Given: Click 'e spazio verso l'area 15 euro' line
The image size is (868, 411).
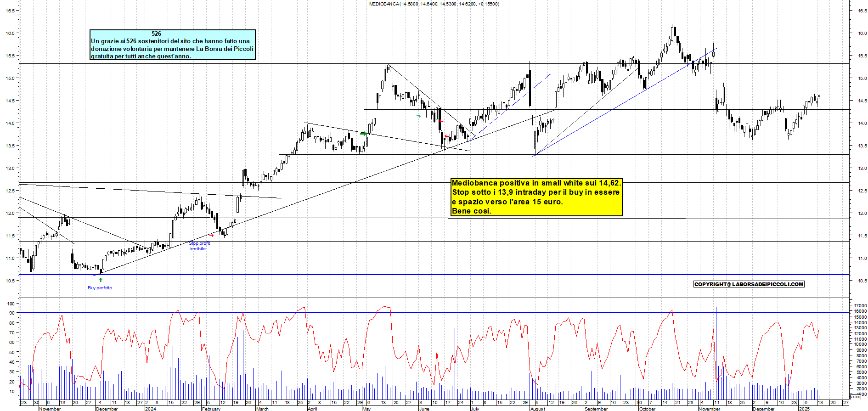Looking at the screenshot, I should tap(507, 202).
